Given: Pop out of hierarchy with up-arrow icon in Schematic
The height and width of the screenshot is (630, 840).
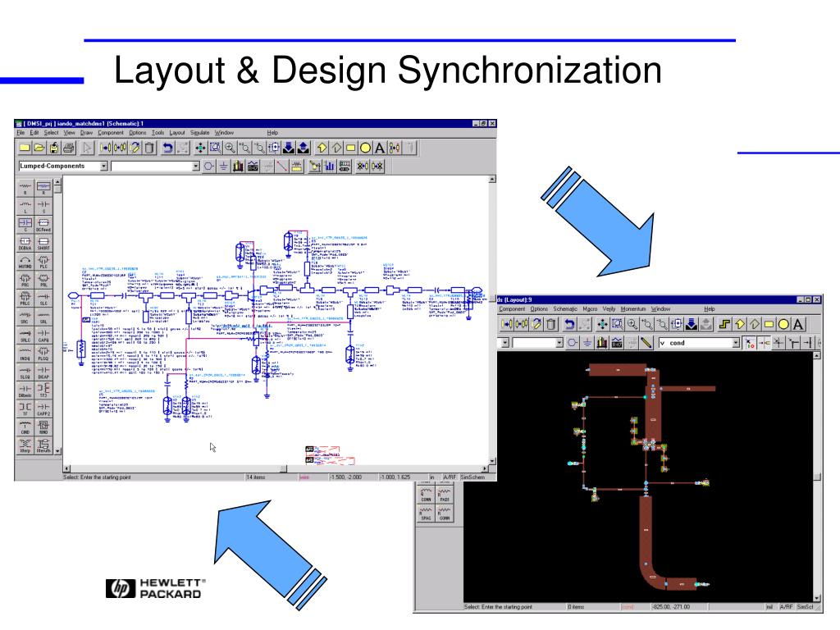Looking at the screenshot, I should coord(304,148).
